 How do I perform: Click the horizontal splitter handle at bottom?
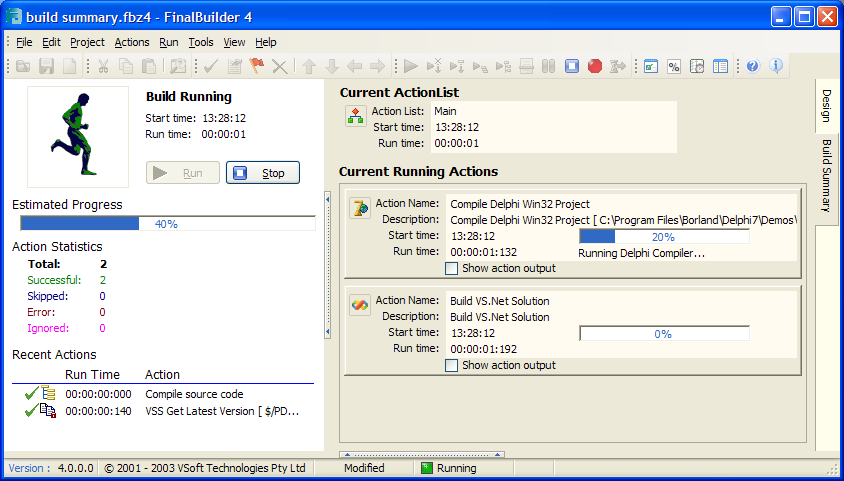tap(421, 455)
